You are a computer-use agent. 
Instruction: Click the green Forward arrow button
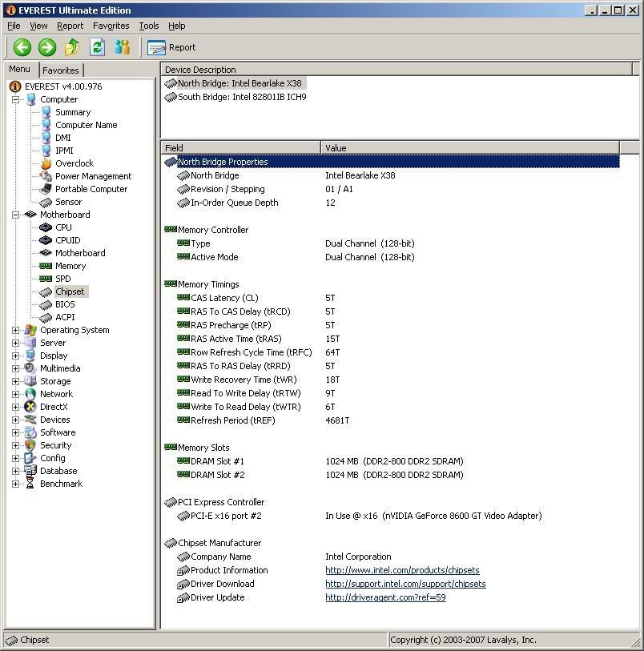click(x=47, y=47)
